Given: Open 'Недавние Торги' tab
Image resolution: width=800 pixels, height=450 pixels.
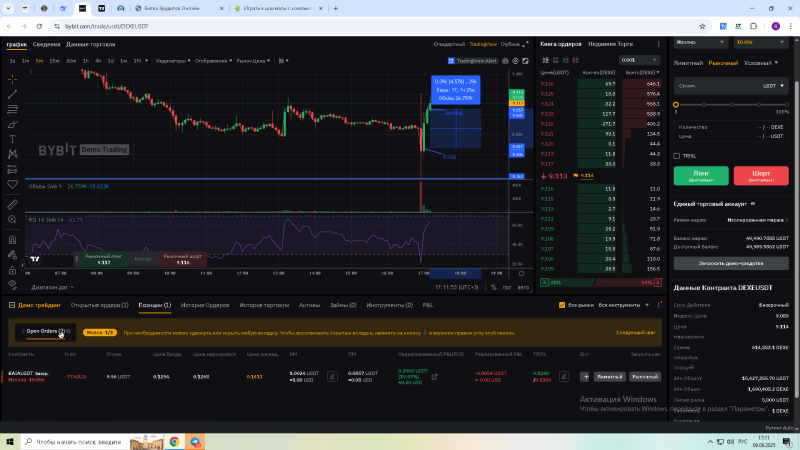Looking at the screenshot, I should pos(610,44).
